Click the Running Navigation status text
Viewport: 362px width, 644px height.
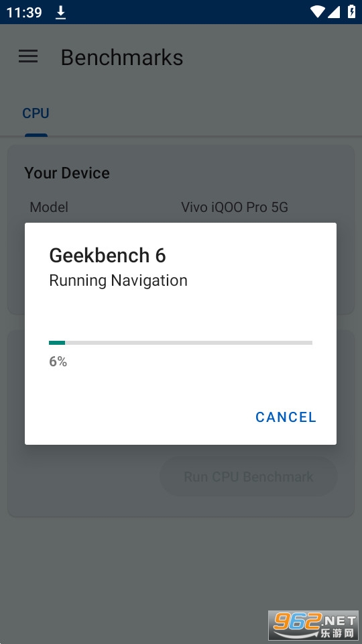coord(118,280)
